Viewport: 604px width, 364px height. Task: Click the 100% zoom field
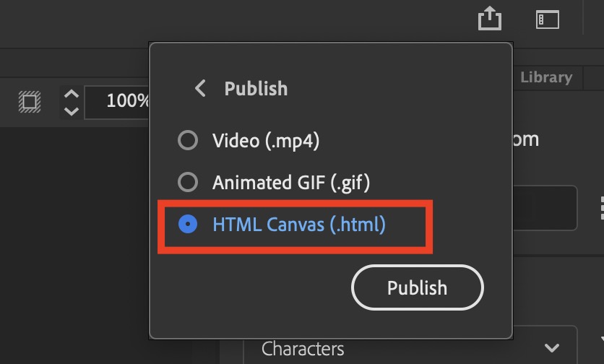pyautogui.click(x=117, y=103)
